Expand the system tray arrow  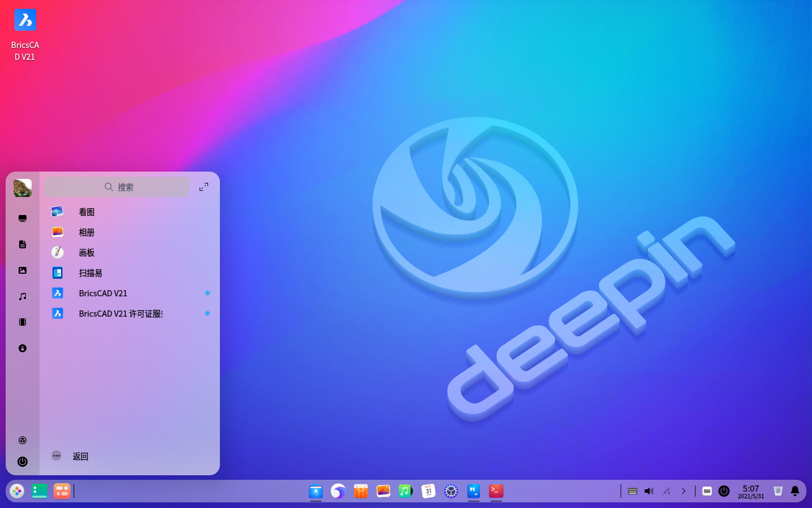point(683,491)
